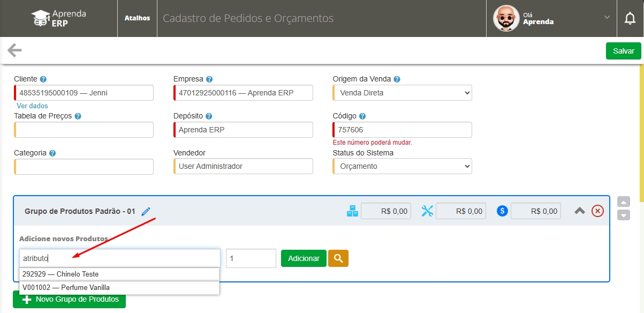Collapse the Grupo de Produtos Padrão panel

pyautogui.click(x=580, y=211)
